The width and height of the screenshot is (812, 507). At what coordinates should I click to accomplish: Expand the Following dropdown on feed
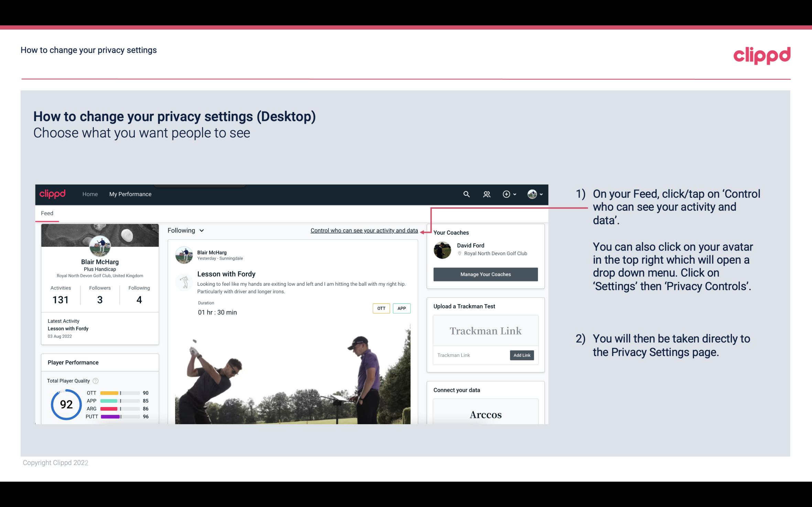(x=185, y=230)
